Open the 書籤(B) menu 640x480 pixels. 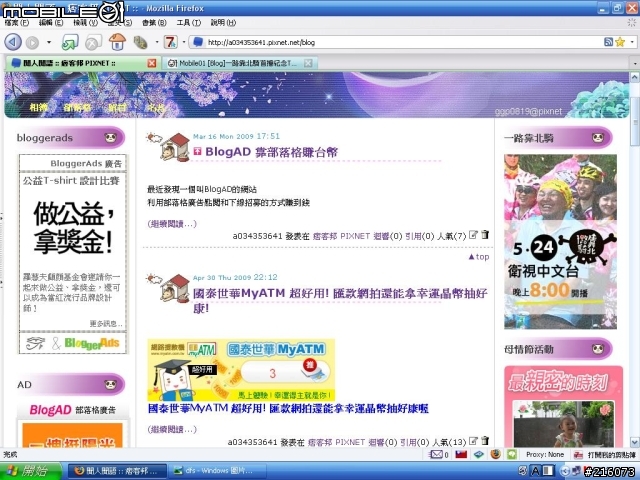tap(154, 23)
